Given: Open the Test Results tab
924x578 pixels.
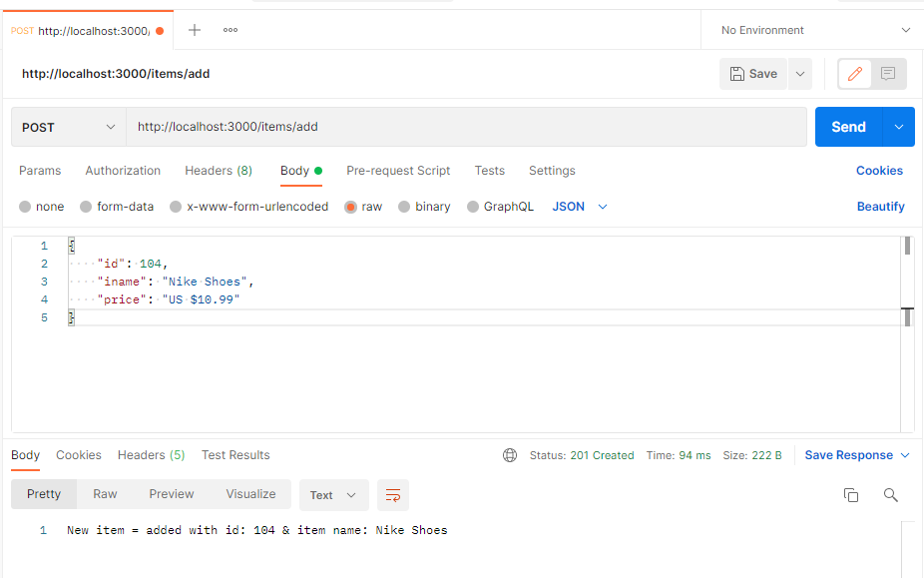Looking at the screenshot, I should click(235, 455).
